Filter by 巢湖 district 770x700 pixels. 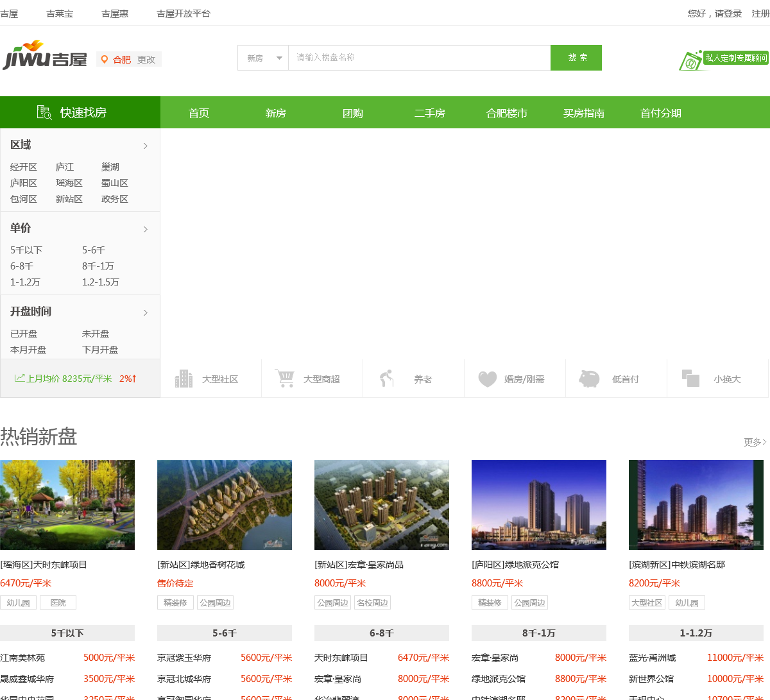point(110,167)
